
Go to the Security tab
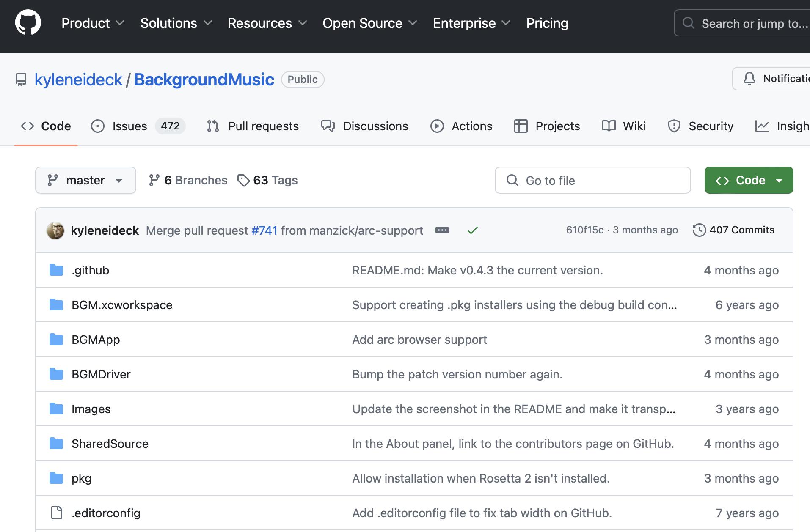pos(700,126)
